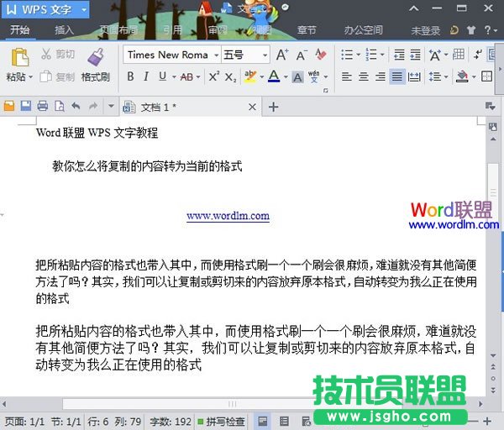Switch to the 插入 (Insert) tab
Image resolution: width=504 pixels, height=430 pixels.
64,30
